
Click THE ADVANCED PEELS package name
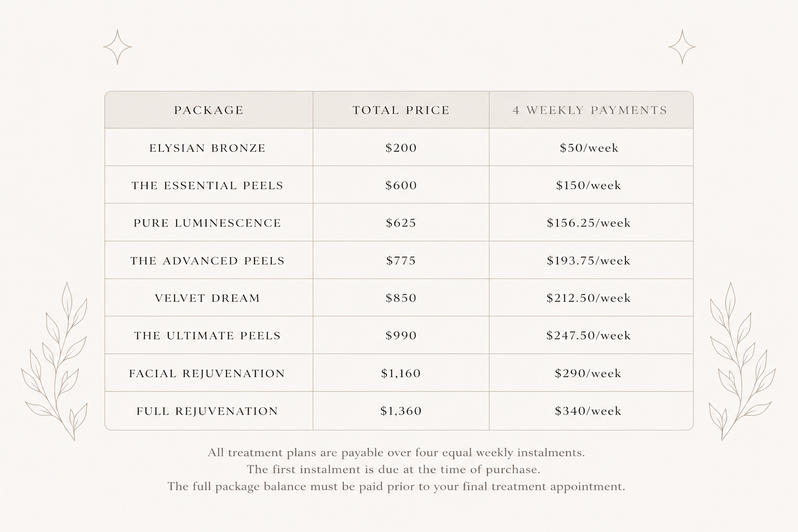[208, 261]
